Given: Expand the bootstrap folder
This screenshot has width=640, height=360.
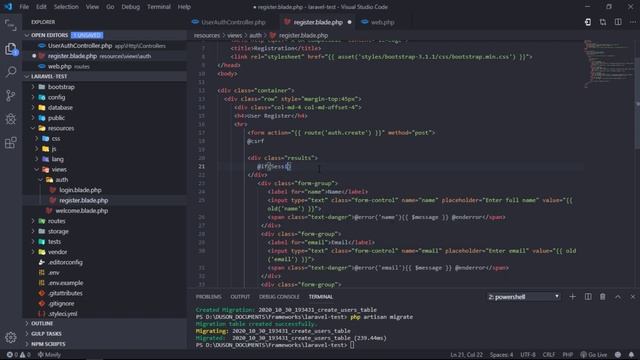Looking at the screenshot, I should 105,87.
